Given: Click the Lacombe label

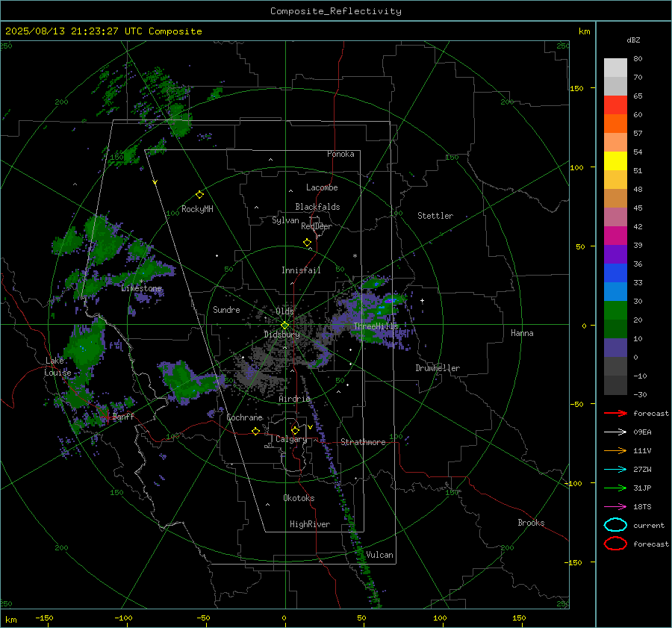Looking at the screenshot, I should 322,187.
